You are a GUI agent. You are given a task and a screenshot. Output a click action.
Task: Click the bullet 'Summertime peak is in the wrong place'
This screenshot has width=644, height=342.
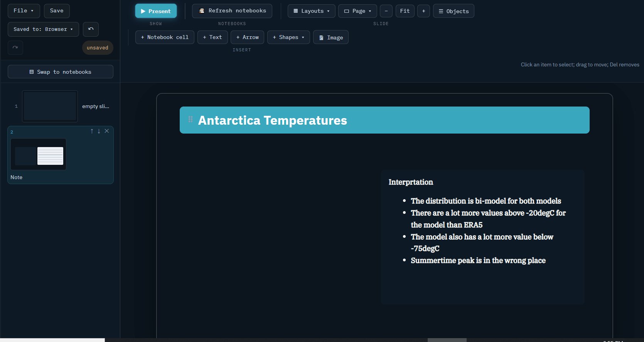(x=478, y=261)
